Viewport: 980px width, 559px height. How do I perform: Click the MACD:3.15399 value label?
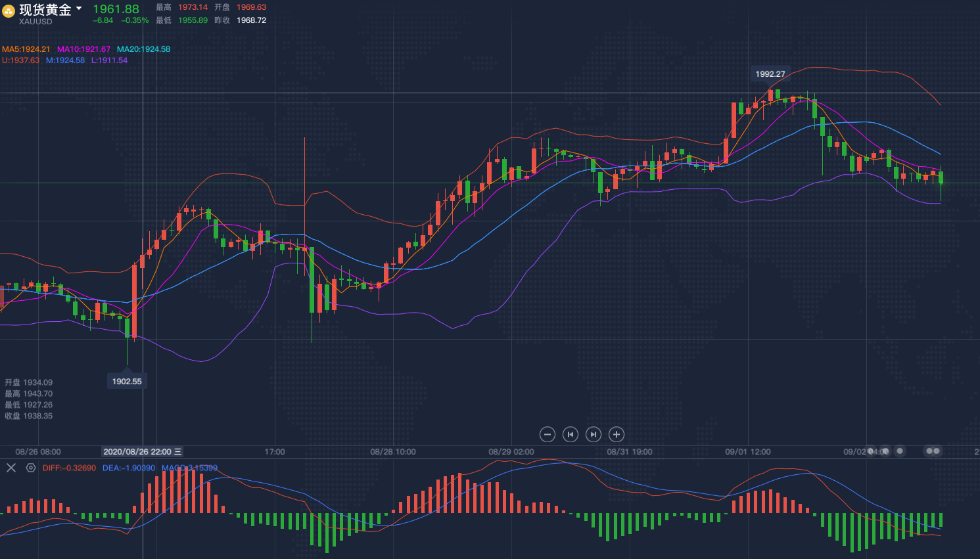[x=189, y=468]
